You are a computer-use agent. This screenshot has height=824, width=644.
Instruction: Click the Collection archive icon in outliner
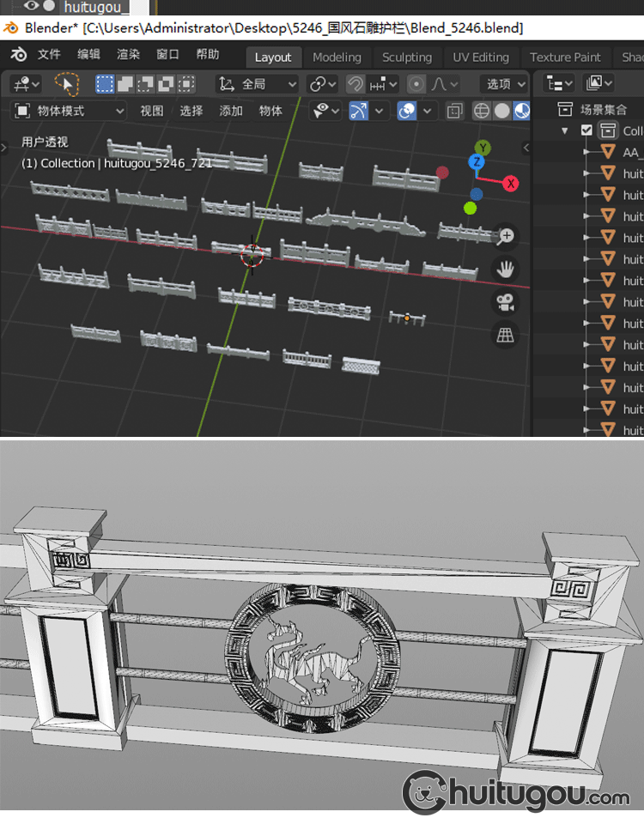point(608,130)
